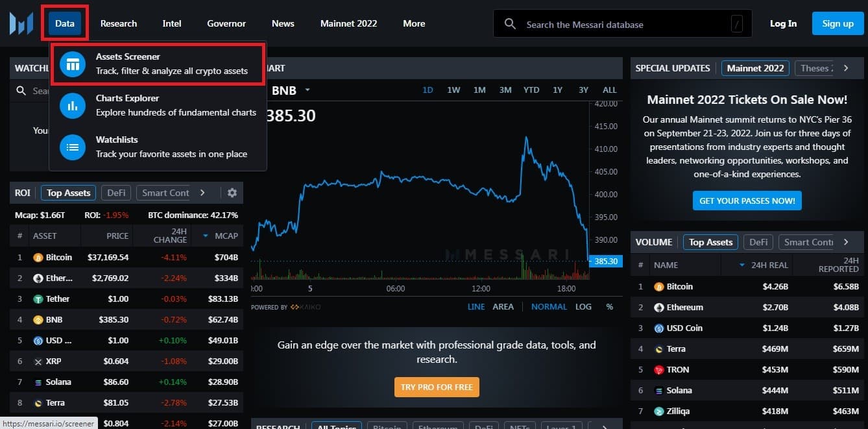The width and height of the screenshot is (868, 429).
Task: Open the More menu in the top navigation
Action: [414, 23]
